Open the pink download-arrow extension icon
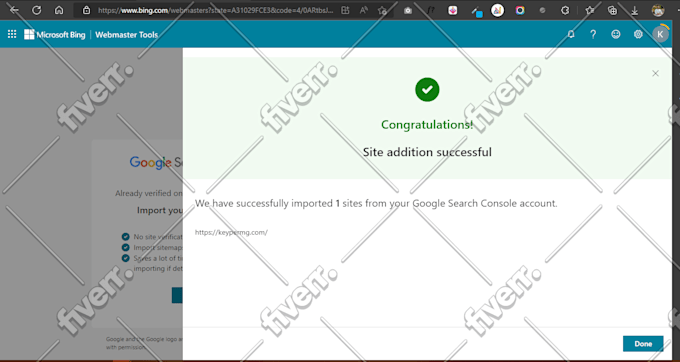This screenshot has height=362, width=680. pos(453,10)
